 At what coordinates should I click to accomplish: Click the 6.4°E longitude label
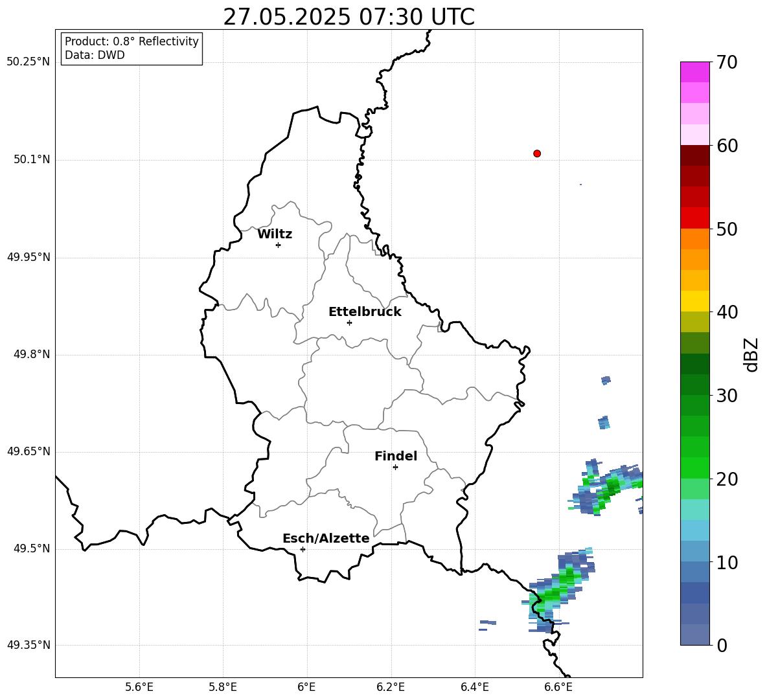point(474,687)
